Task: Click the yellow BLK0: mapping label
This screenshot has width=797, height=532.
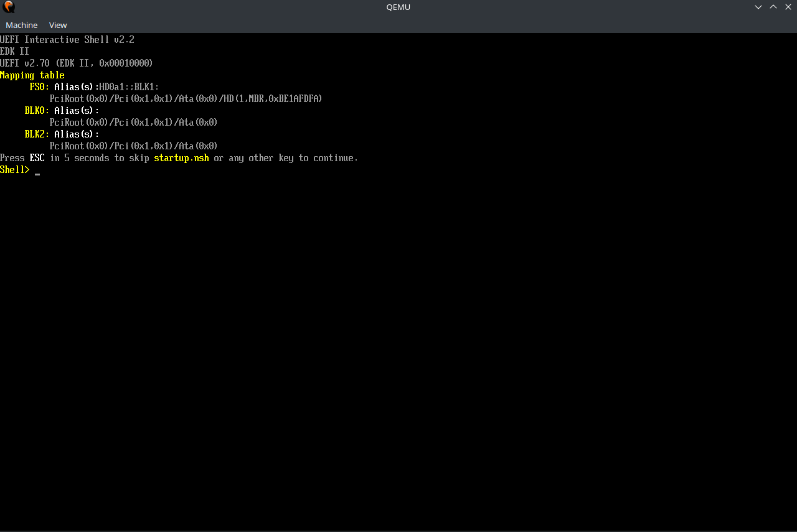Action: [36, 110]
